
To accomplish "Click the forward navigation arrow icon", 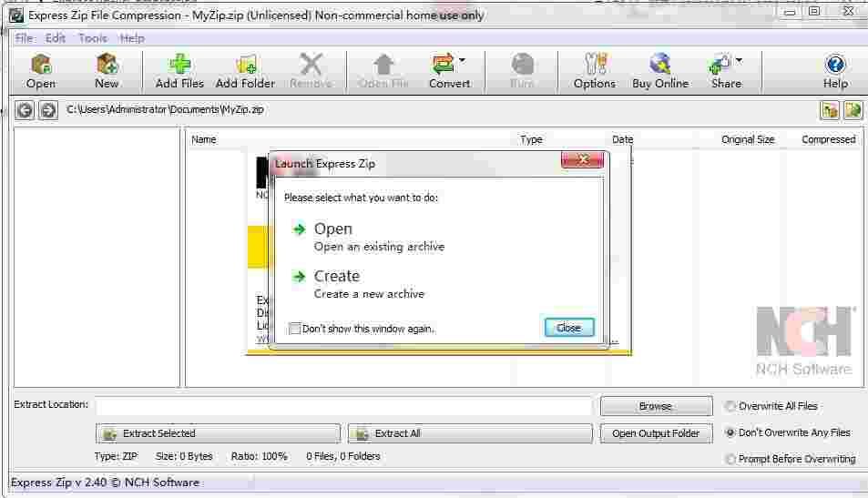I will coord(48,110).
